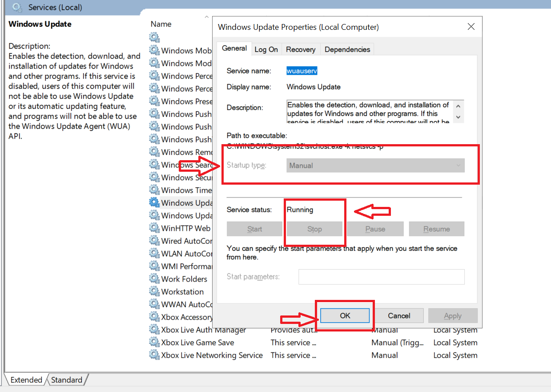Stop the Windows Update service

click(314, 229)
